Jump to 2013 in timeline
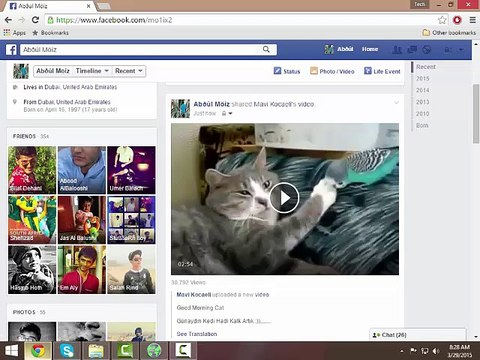 422,102
